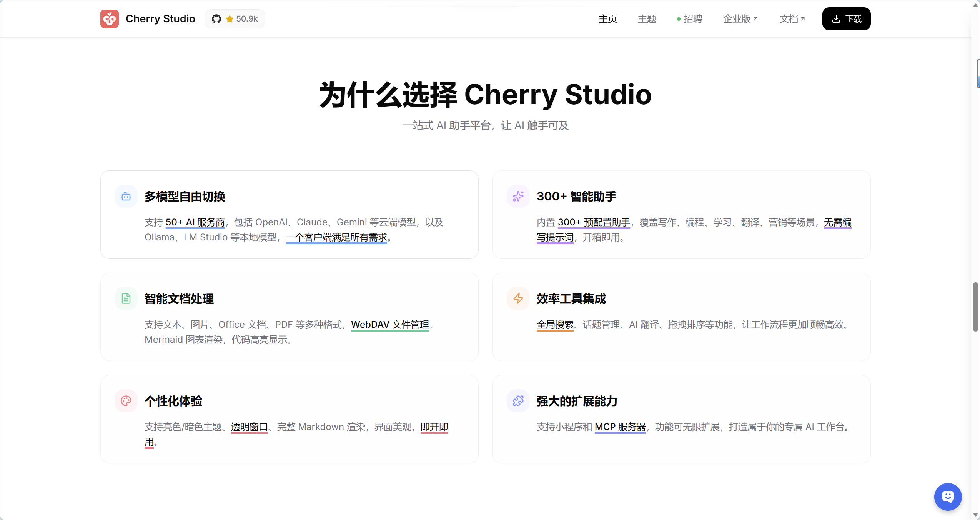This screenshot has width=980, height=520.
Task: Click subtitle 一站式 AI 助手平台
Action: [446, 125]
